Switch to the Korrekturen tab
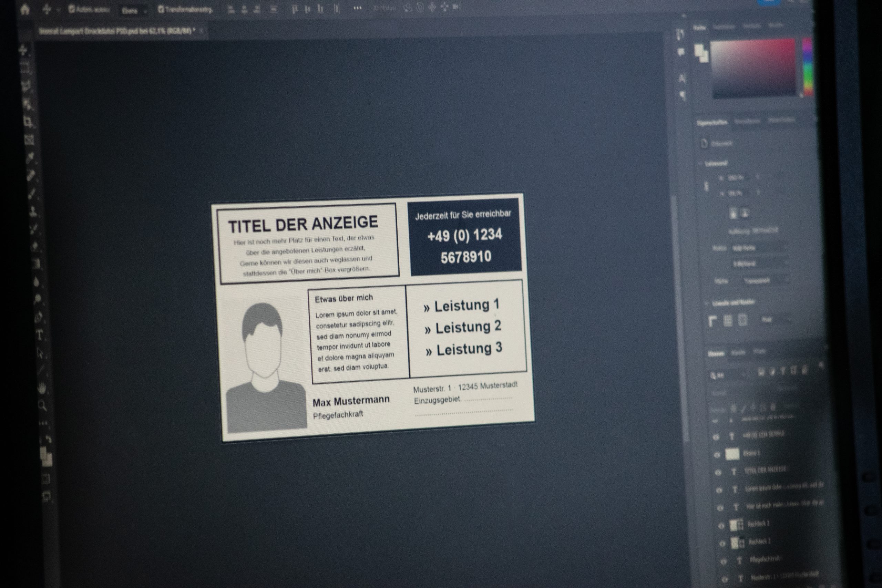882x588 pixels. pyautogui.click(x=747, y=121)
